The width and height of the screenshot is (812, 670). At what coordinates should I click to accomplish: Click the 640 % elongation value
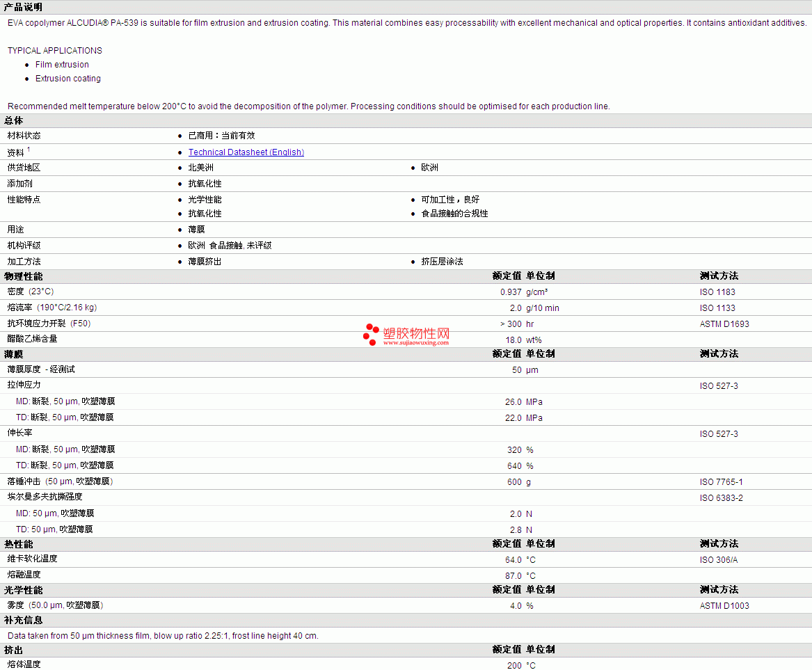pyautogui.click(x=520, y=467)
